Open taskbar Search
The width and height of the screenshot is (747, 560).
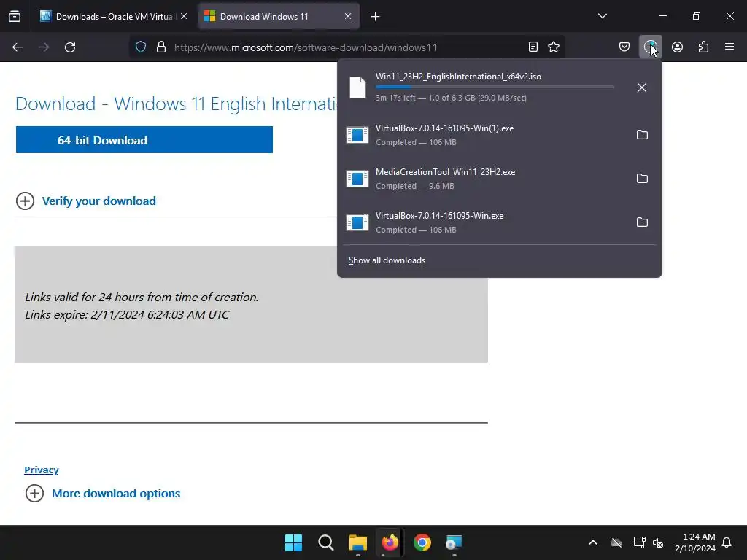coord(326,542)
